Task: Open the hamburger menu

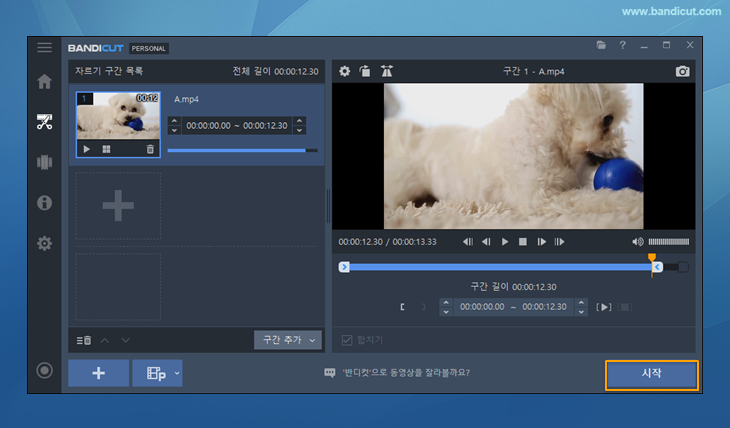Action: click(44, 47)
